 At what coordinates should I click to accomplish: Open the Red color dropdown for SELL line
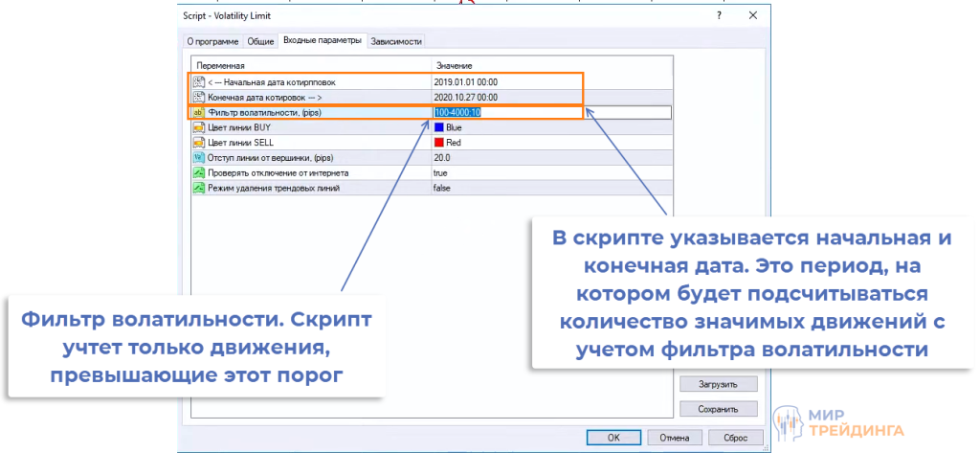(454, 143)
